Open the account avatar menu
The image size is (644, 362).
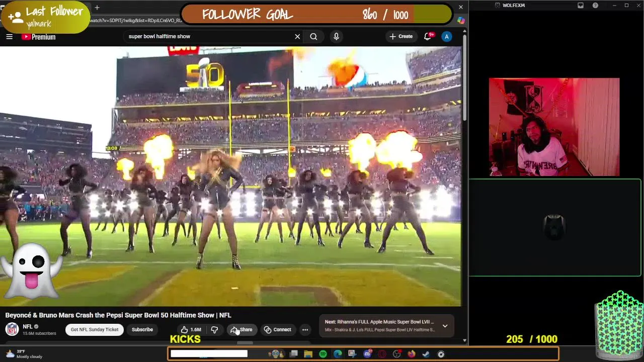point(446,36)
